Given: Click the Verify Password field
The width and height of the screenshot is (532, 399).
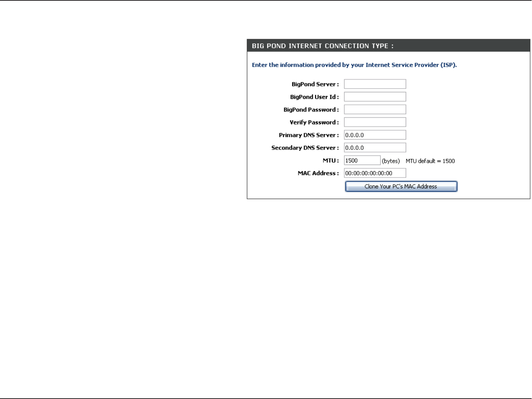Looking at the screenshot, I should [x=375, y=122].
